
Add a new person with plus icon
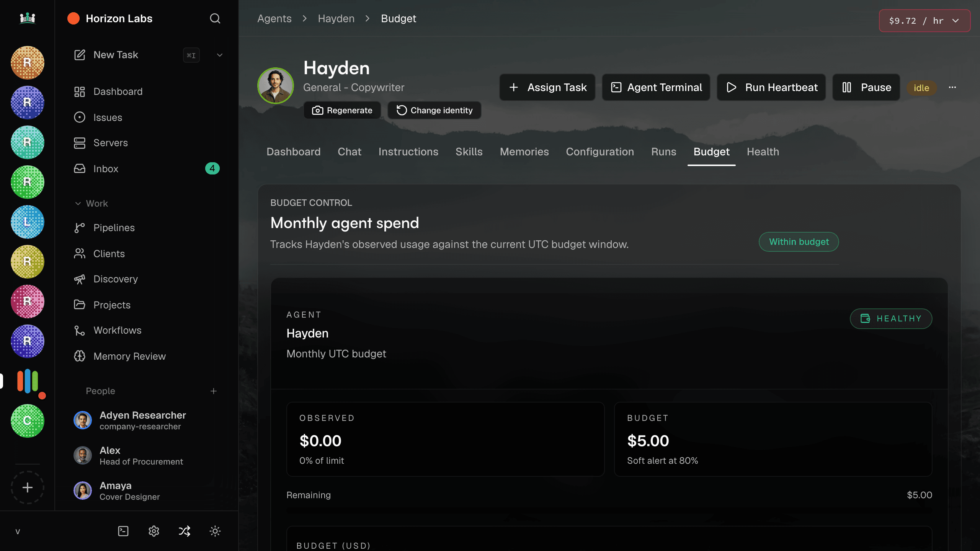(x=214, y=391)
